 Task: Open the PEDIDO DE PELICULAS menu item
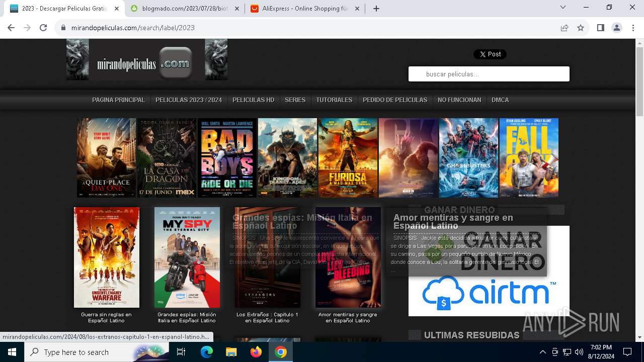point(395,100)
